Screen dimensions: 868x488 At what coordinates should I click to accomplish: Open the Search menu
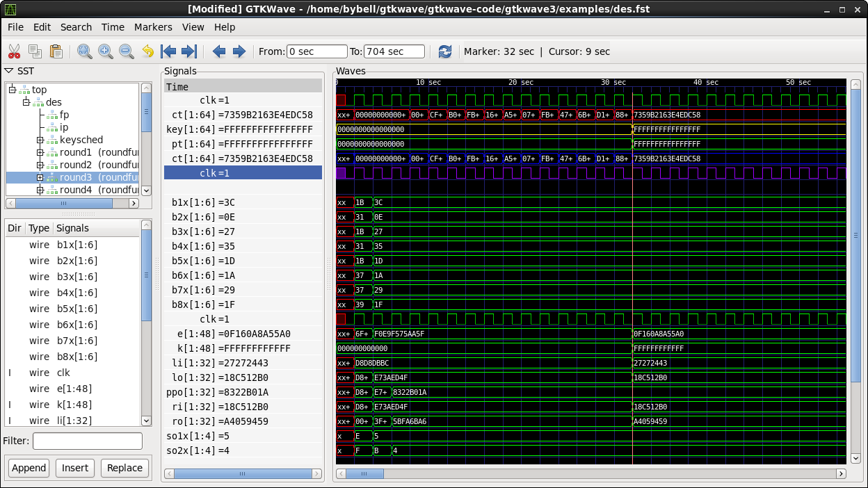(x=76, y=27)
